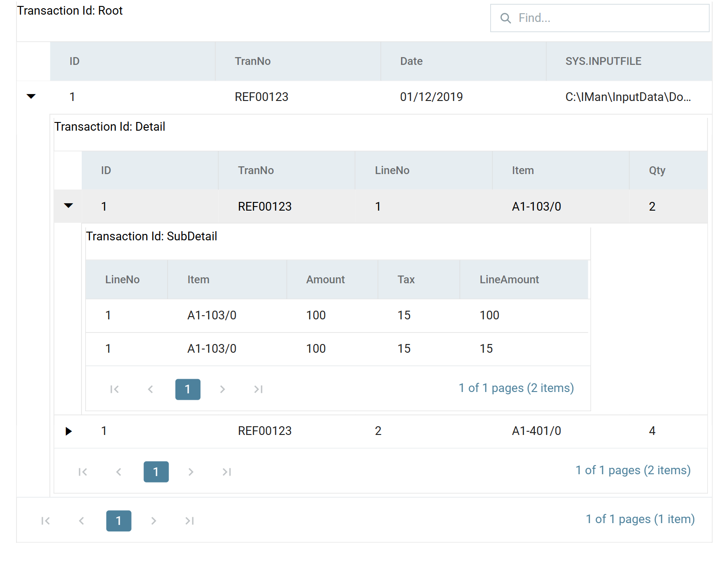The width and height of the screenshot is (728, 572).
Task: Click the magnifier icon in the Find box
Action: click(506, 18)
